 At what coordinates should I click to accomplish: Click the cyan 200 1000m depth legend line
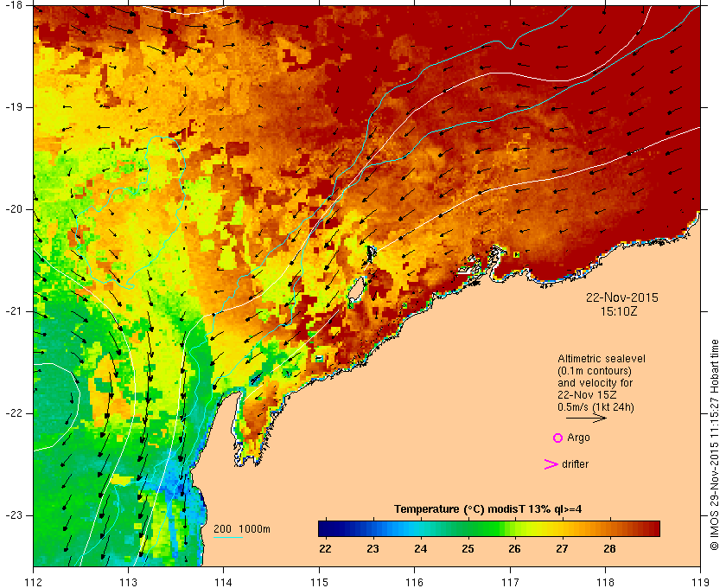(228, 538)
